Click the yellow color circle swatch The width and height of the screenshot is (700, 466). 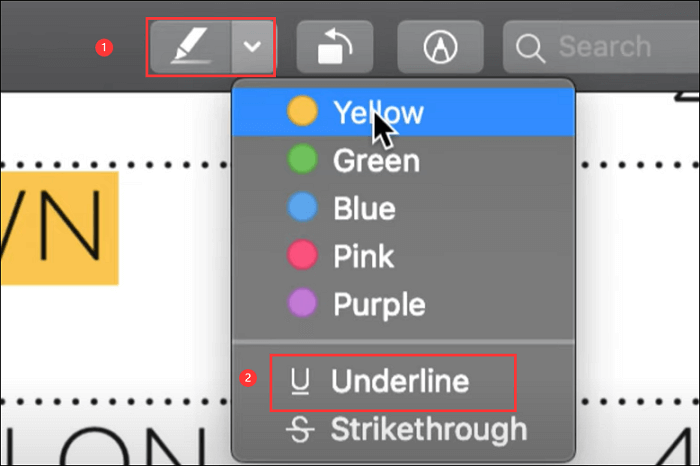[301, 111]
